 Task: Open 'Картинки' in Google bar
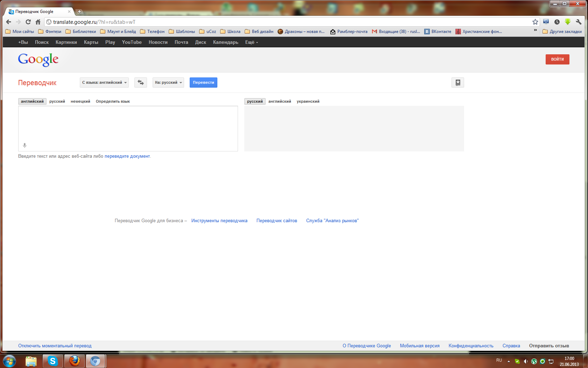[66, 42]
